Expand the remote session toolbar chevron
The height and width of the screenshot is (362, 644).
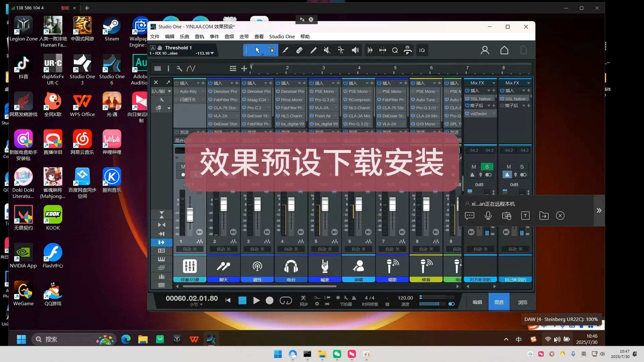click(599, 210)
